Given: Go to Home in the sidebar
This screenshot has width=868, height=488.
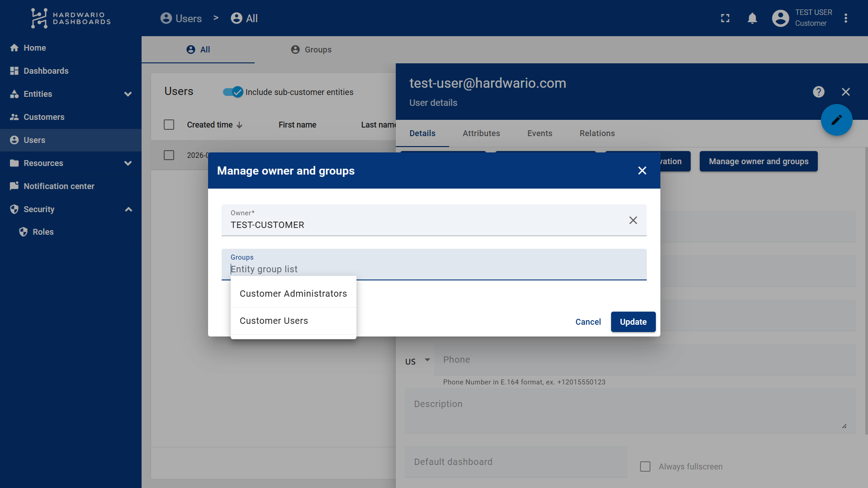Looking at the screenshot, I should click(x=35, y=48).
